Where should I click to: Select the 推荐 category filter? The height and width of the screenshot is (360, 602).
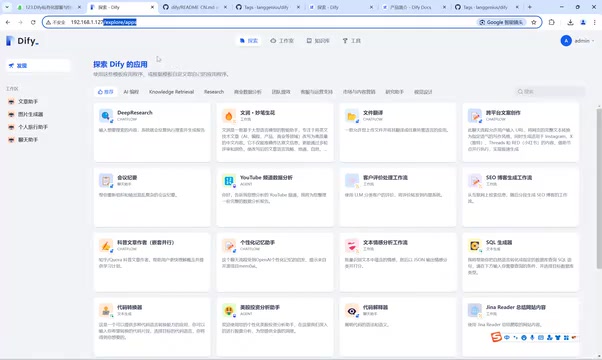coord(106,92)
